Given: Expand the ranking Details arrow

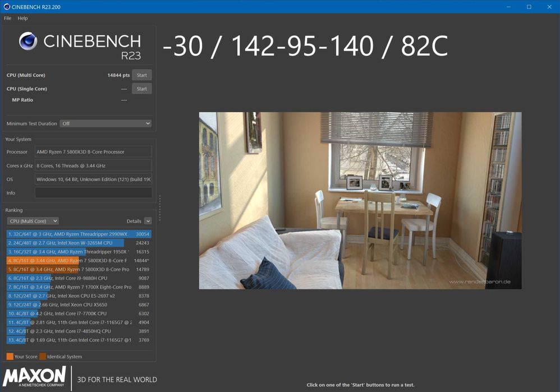Looking at the screenshot, I should (x=148, y=221).
